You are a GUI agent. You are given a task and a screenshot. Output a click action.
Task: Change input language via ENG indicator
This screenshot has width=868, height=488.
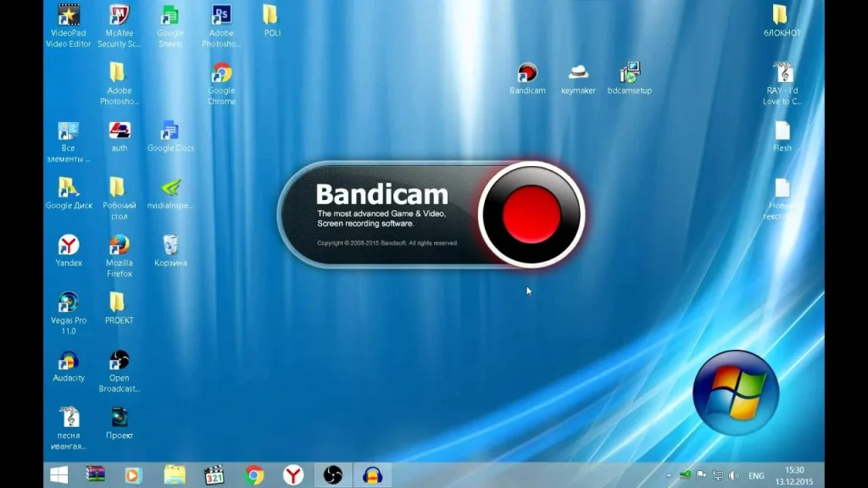point(756,476)
